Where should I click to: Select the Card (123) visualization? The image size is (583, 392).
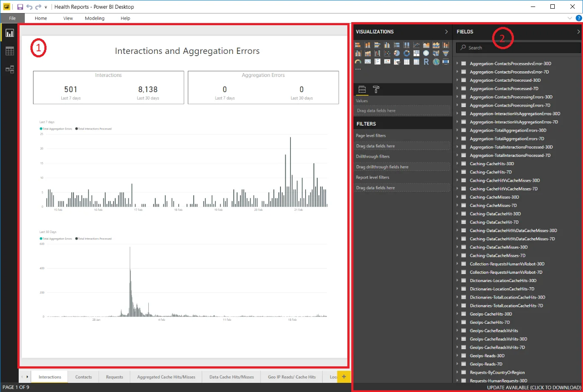(x=368, y=61)
